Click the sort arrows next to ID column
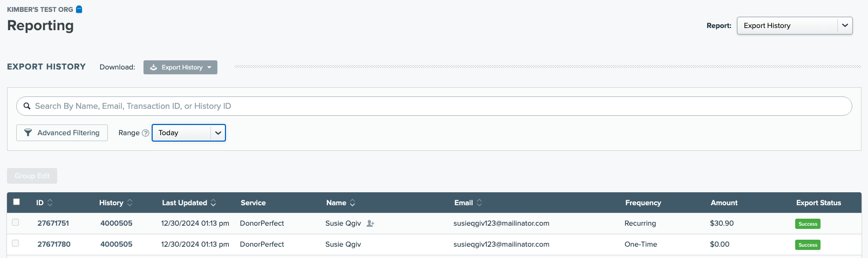868x258 pixels. click(50, 203)
